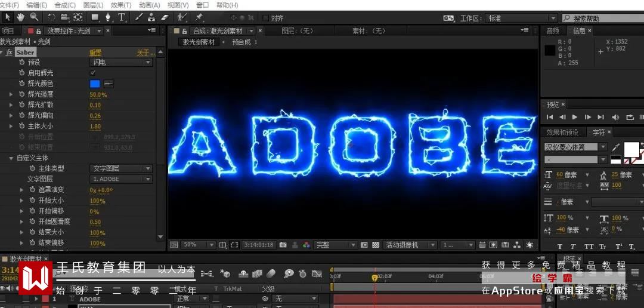Select the Eraser tool
Image resolution: width=644 pixels, height=308 pixels.
(165, 17)
